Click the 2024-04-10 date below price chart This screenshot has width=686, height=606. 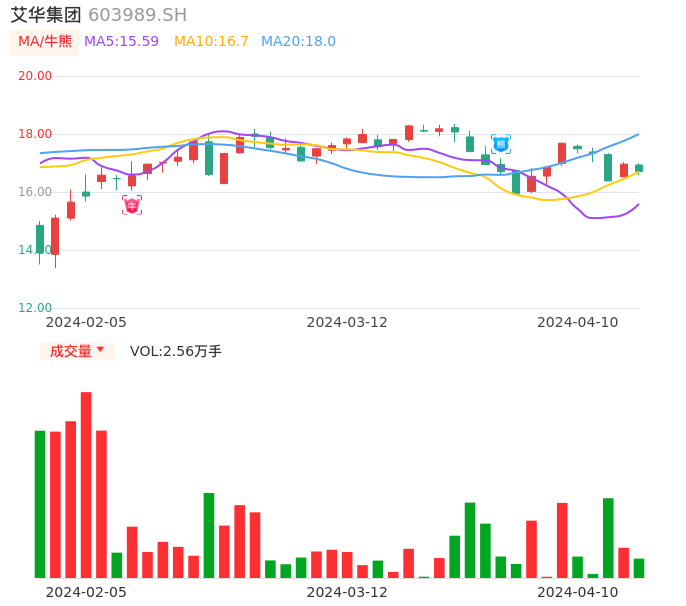(x=578, y=322)
